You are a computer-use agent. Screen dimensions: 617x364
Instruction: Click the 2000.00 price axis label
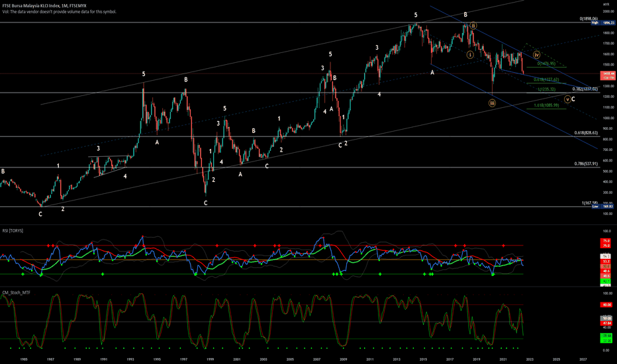tap(608, 12)
